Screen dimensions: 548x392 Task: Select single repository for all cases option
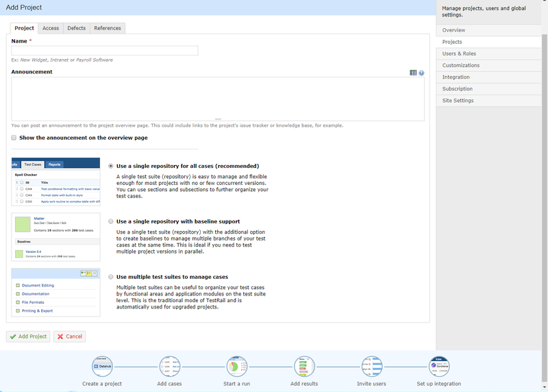[111, 166]
